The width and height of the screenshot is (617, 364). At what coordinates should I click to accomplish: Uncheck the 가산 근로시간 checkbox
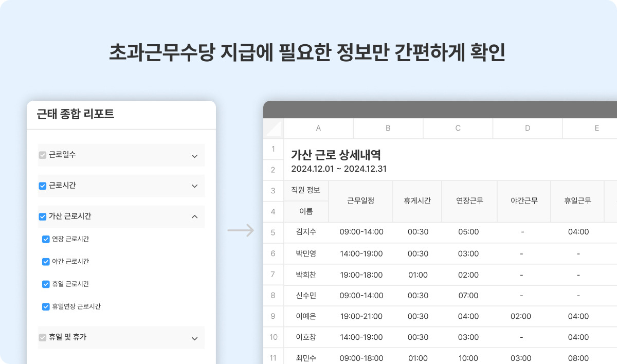pyautogui.click(x=43, y=217)
